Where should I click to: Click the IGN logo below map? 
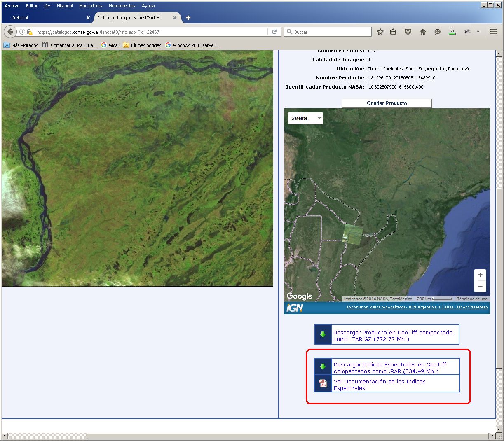[295, 308]
